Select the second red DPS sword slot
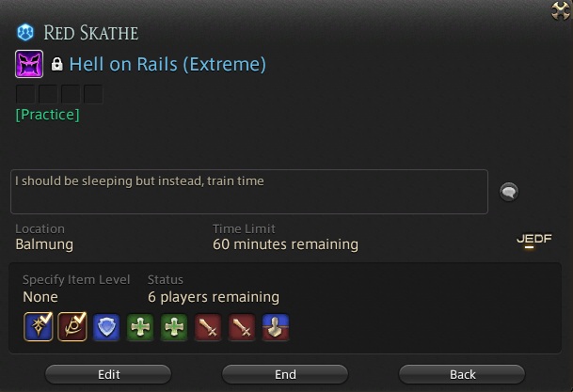Image resolution: width=573 pixels, height=392 pixels. 242,327
